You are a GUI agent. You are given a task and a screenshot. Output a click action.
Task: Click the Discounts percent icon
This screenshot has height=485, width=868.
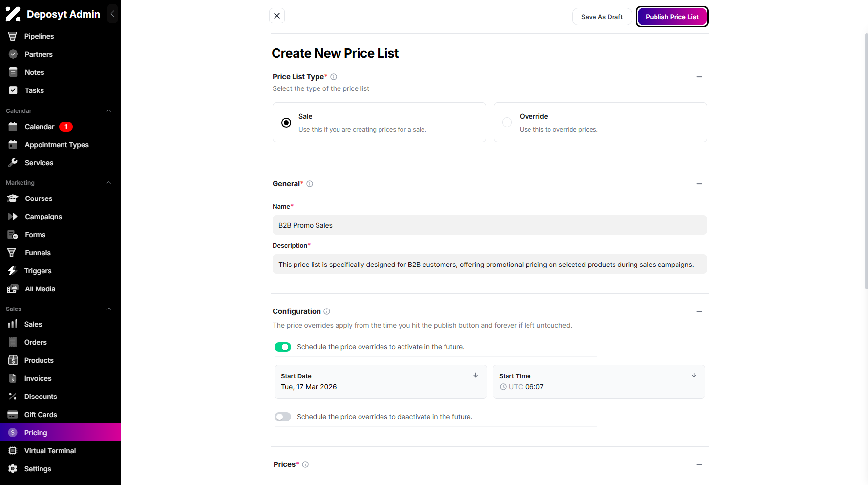(13, 397)
